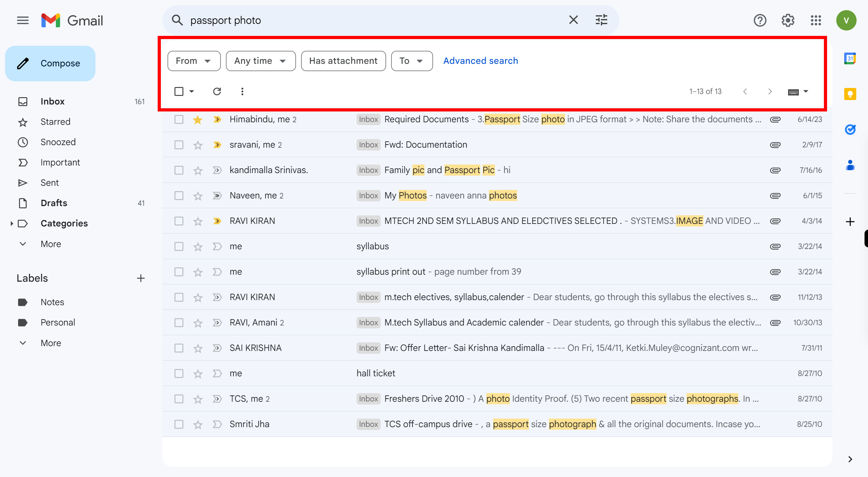This screenshot has height=477, width=868.
Task: Open Google Contacts side panel icon
Action: 850,165
